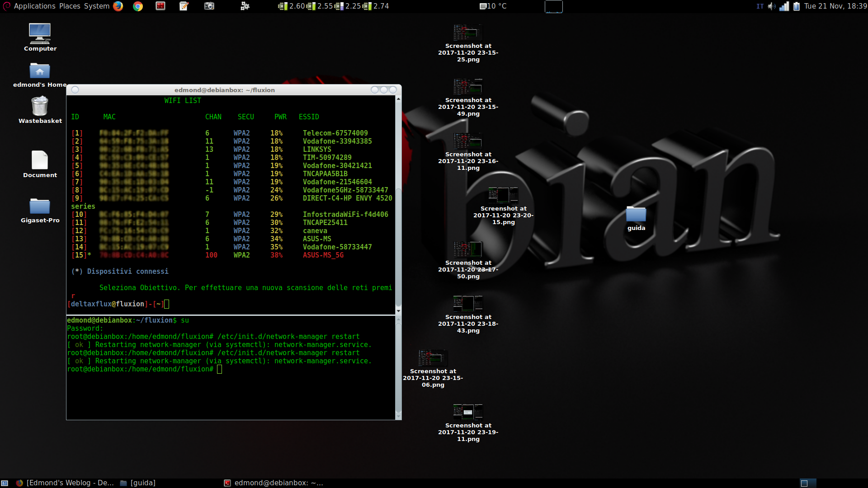Click the network signal bars icon

point(784,6)
